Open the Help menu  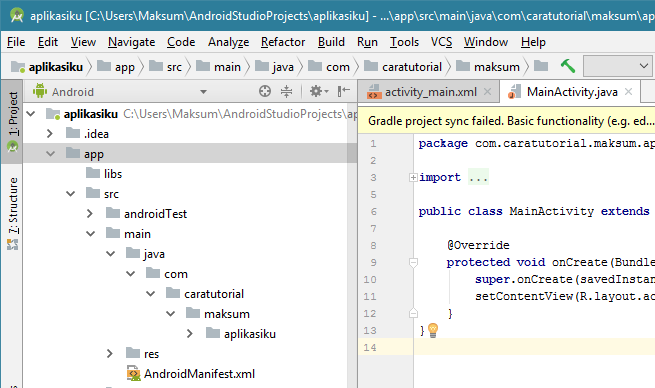tap(533, 42)
